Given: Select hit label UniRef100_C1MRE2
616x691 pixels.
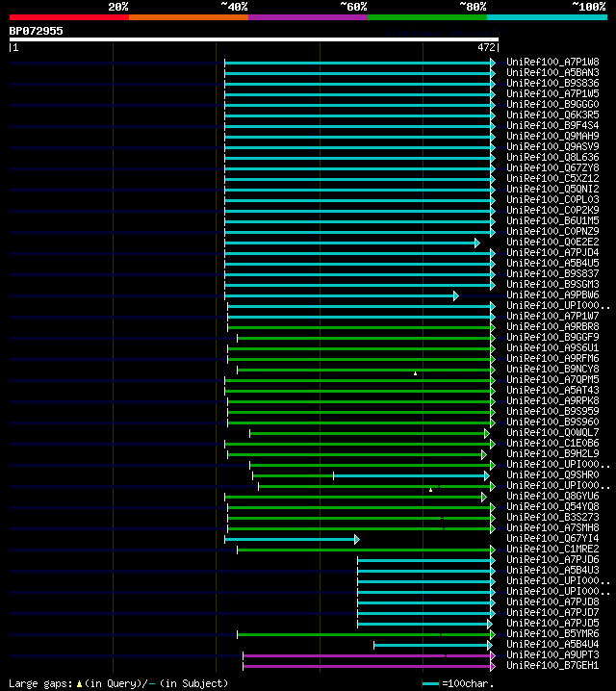Looking at the screenshot, I should (x=552, y=549).
